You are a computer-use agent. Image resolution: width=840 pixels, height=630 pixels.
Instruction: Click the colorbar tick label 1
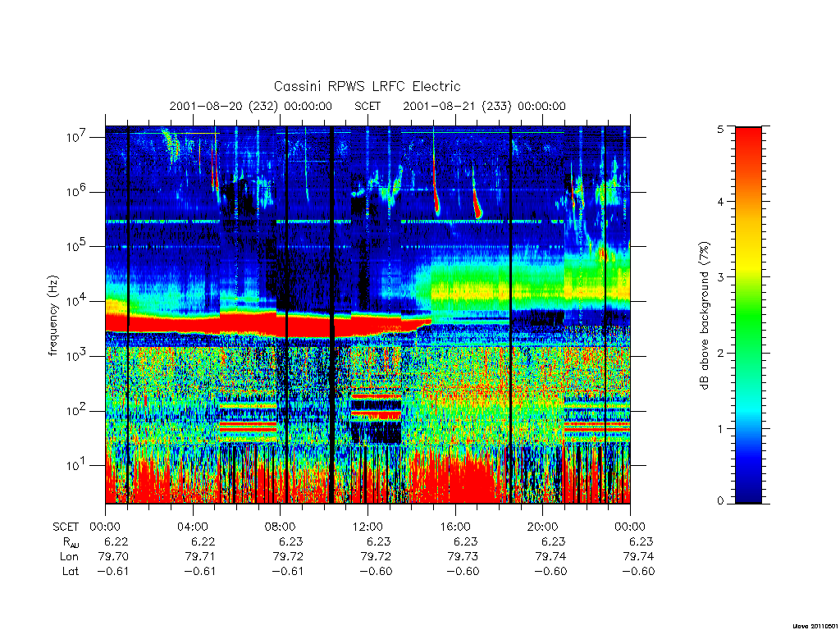(720, 428)
